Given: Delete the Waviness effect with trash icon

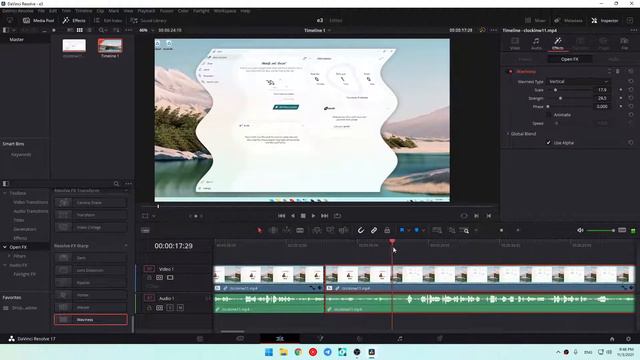Looking at the screenshot, I should coord(618,71).
